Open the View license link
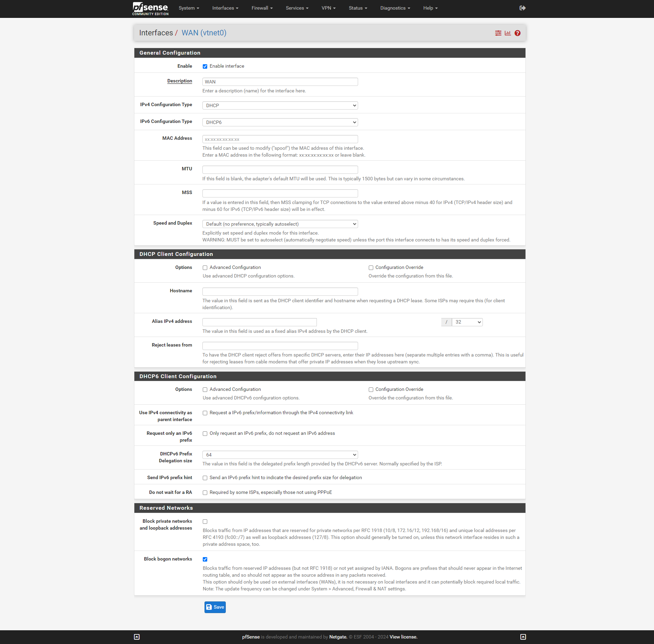Image resolution: width=654 pixels, height=644 pixels. click(403, 637)
